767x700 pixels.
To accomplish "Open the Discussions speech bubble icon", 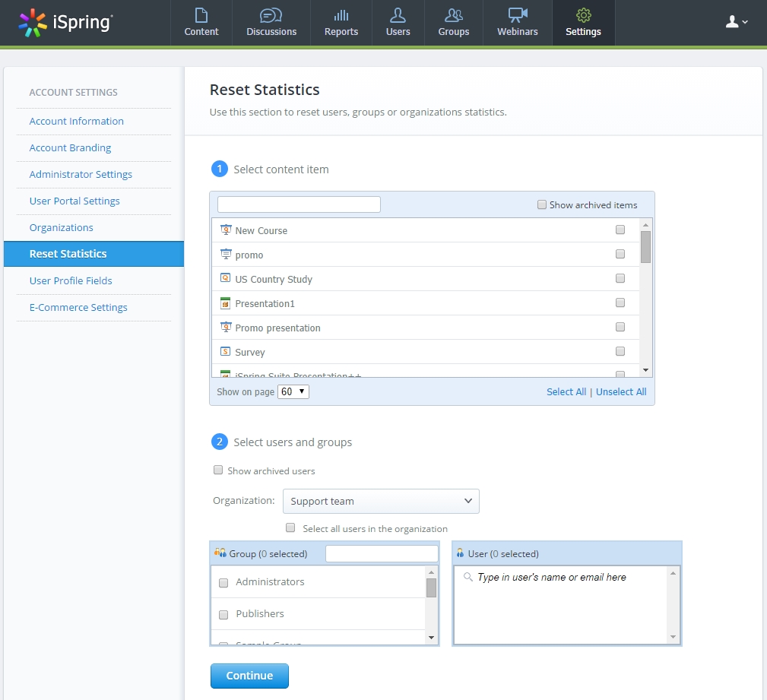I will coord(271,15).
